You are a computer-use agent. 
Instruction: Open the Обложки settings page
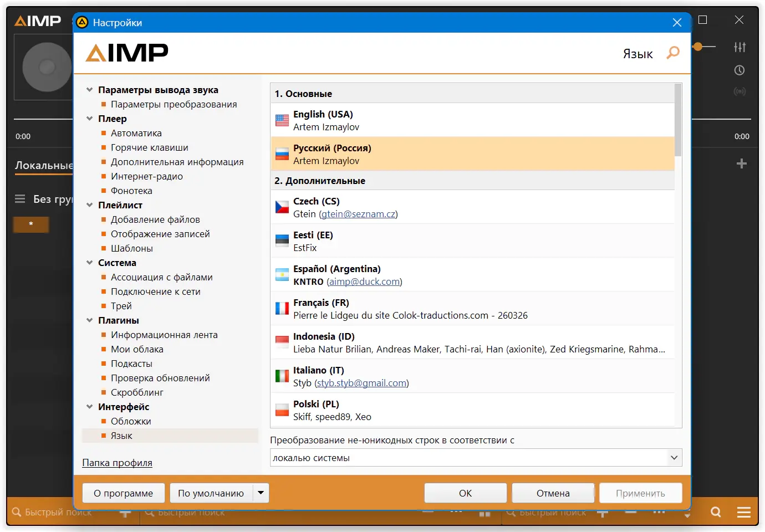pos(131,421)
